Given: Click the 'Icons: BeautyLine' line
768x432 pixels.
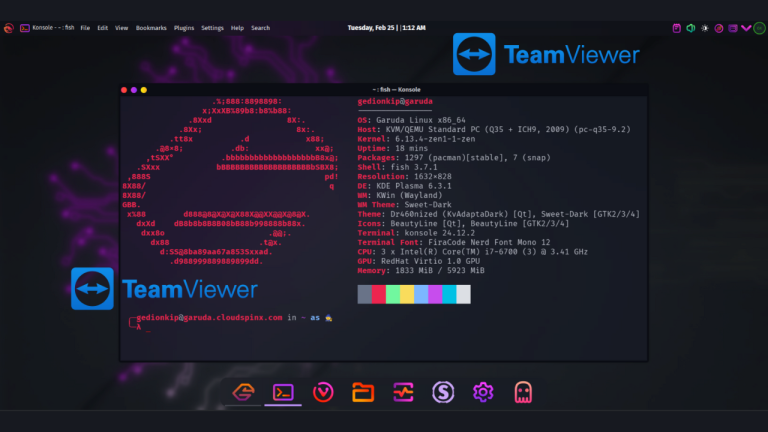Looking at the screenshot, I should tap(463, 223).
